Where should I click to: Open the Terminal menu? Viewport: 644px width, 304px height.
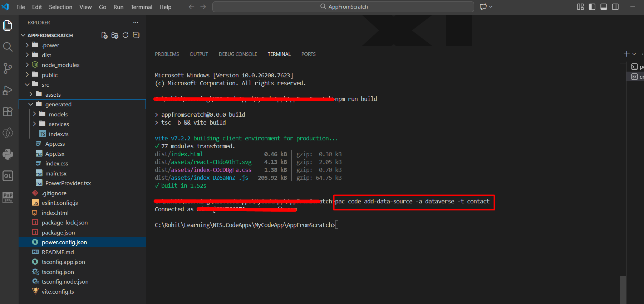(141, 7)
